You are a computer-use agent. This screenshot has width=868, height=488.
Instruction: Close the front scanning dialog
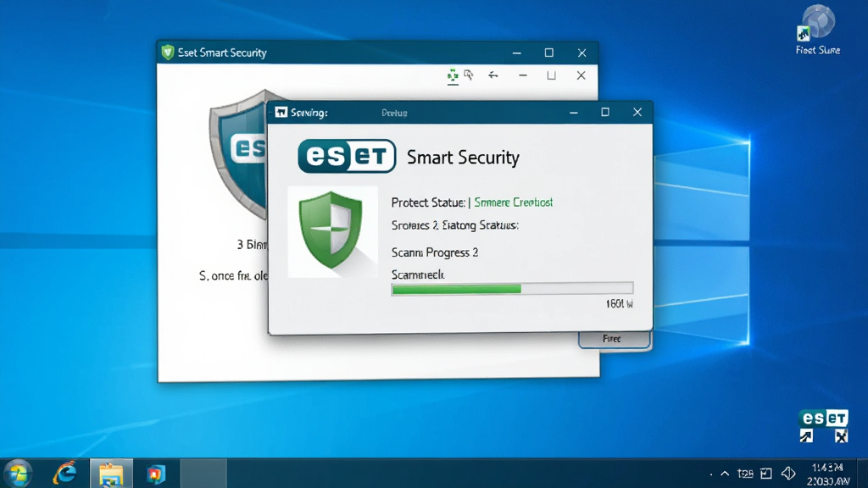(x=637, y=113)
